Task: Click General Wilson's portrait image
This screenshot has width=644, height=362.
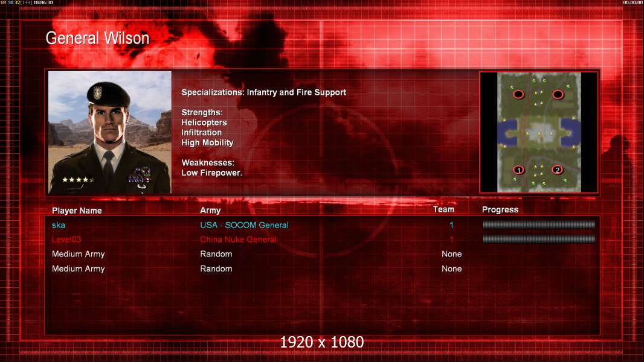Action: (110, 132)
